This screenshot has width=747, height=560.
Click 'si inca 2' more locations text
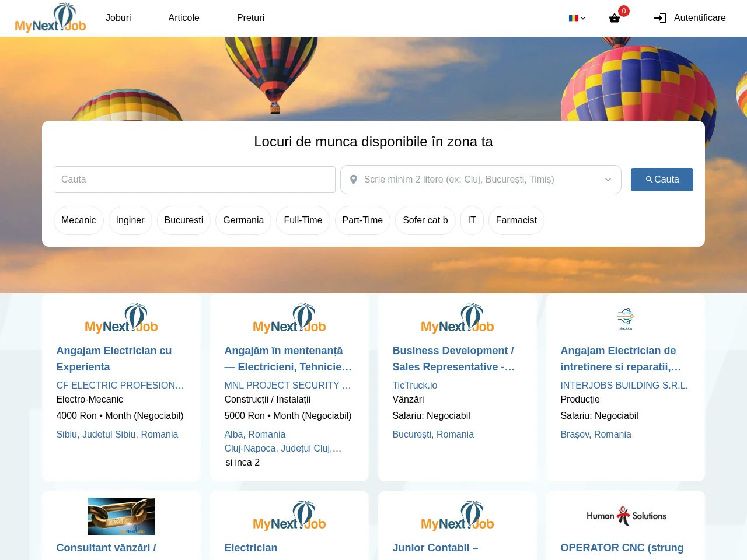pos(243,463)
